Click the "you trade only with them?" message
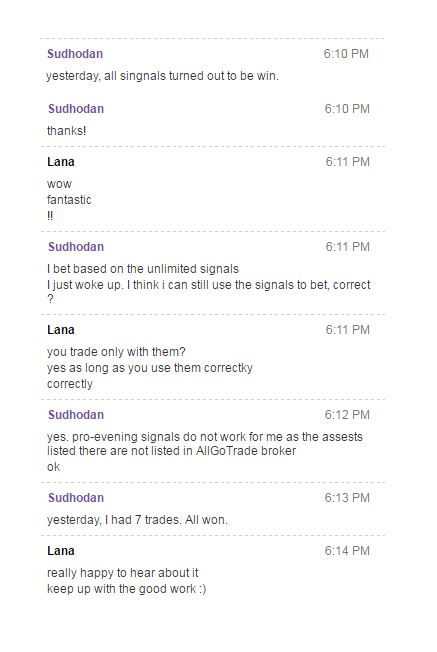 point(116,352)
